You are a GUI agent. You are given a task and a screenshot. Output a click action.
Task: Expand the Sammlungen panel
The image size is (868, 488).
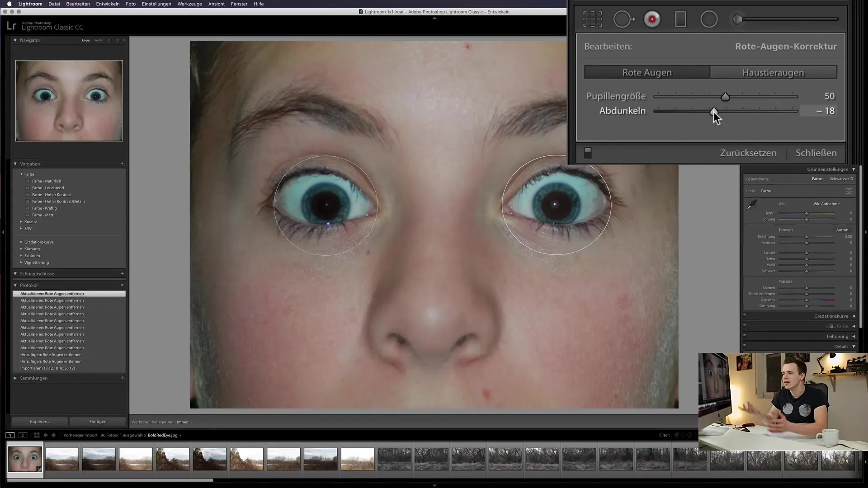(x=15, y=378)
